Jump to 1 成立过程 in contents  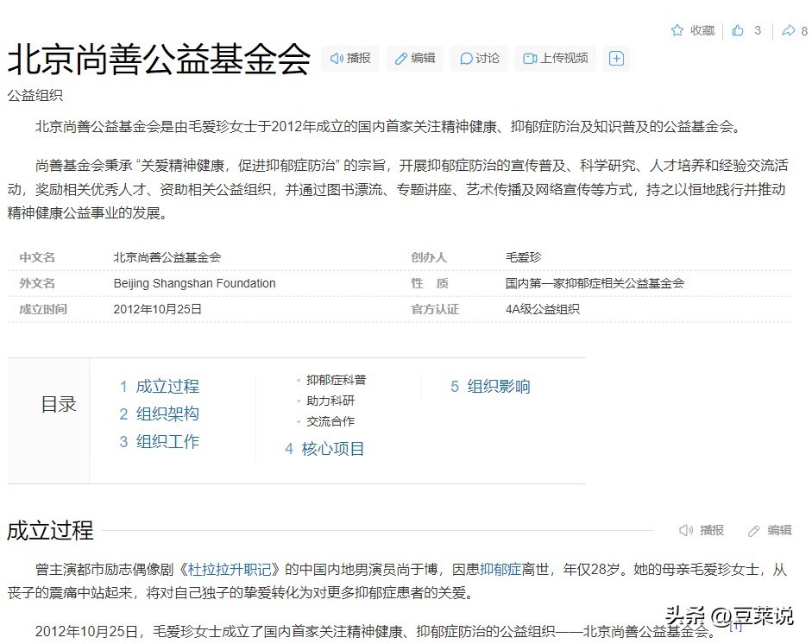click(160, 387)
